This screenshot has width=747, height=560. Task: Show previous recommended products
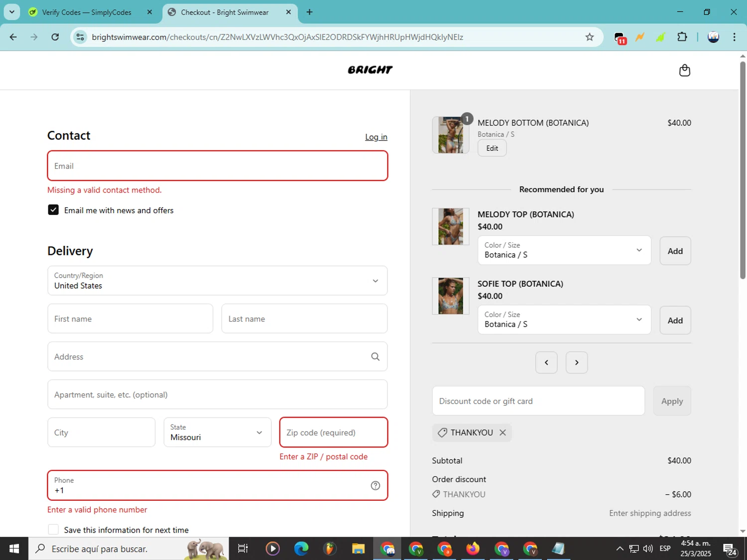click(x=546, y=362)
